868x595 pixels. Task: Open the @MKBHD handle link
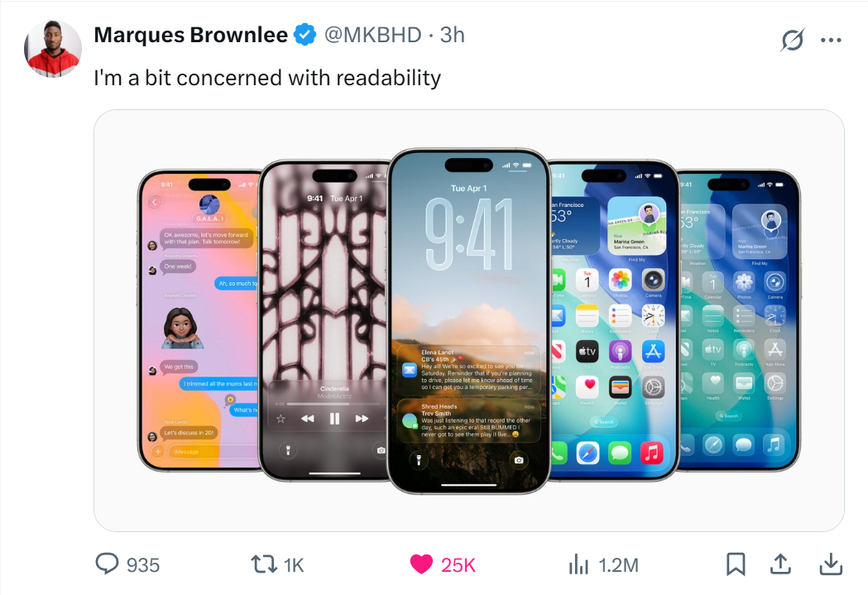tap(372, 35)
